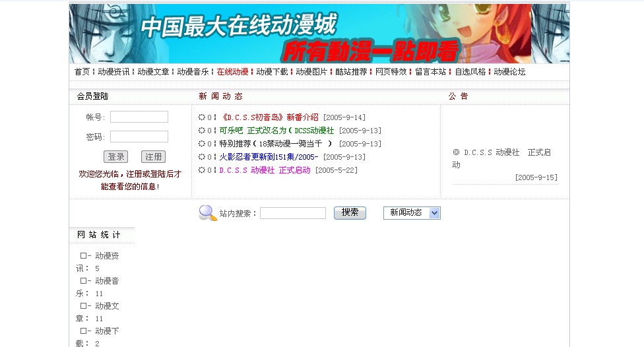Open magenta news D.C.S.S 动漫社 正式启动
This screenshot has height=347, width=644.
265,170
